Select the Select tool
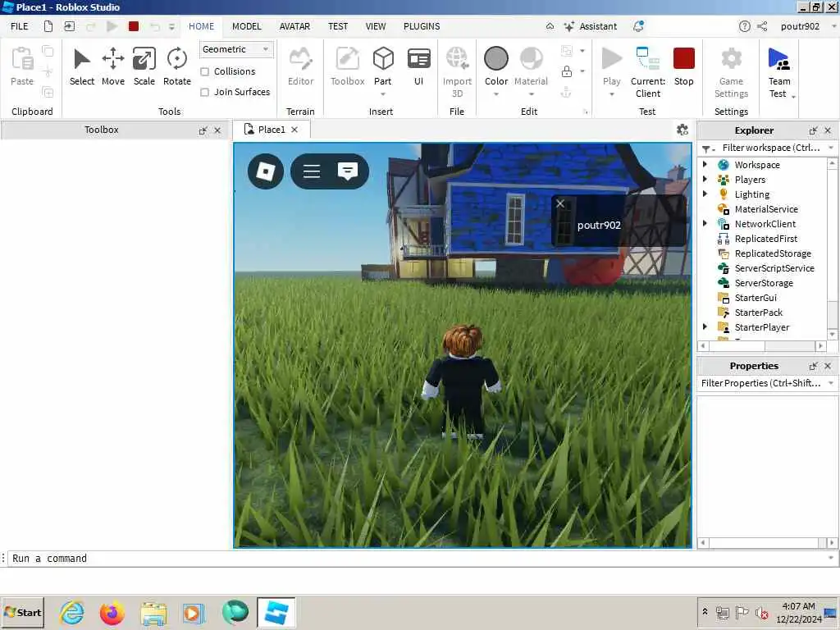 coord(81,66)
